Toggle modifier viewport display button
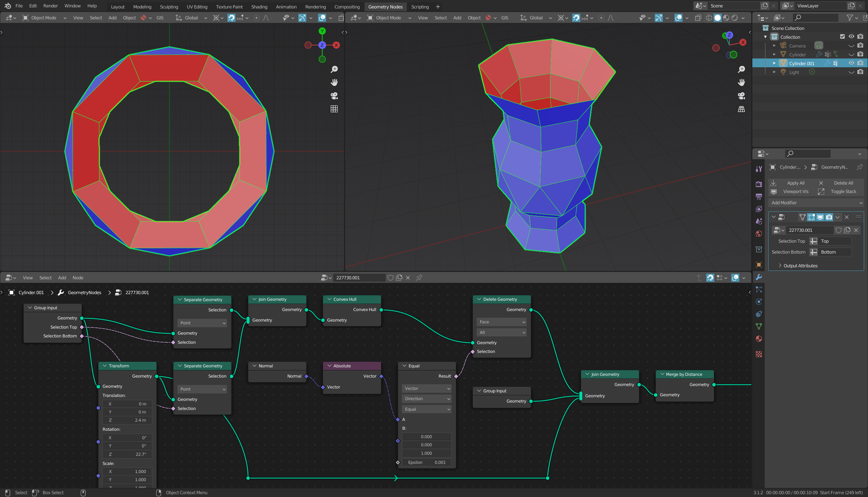868x497 pixels. coord(820,217)
